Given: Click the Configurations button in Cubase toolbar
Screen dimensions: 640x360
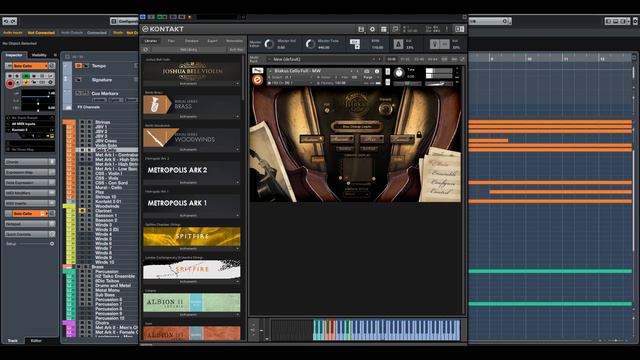Looking at the screenshot, I should [124, 21].
